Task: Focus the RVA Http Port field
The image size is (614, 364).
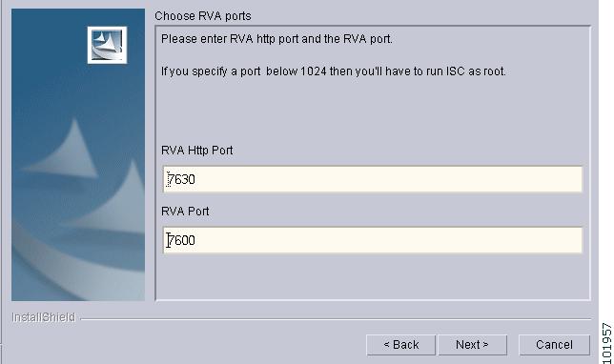Action: coord(373,179)
